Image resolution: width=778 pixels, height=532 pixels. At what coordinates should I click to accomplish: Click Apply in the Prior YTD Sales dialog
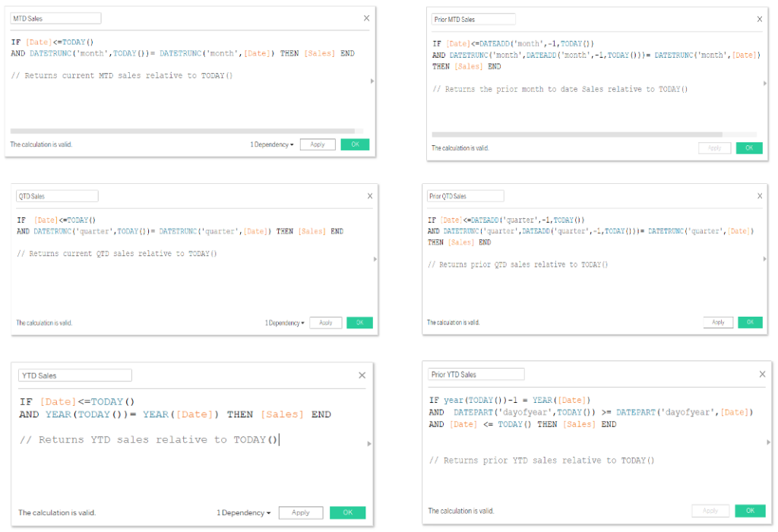point(710,511)
